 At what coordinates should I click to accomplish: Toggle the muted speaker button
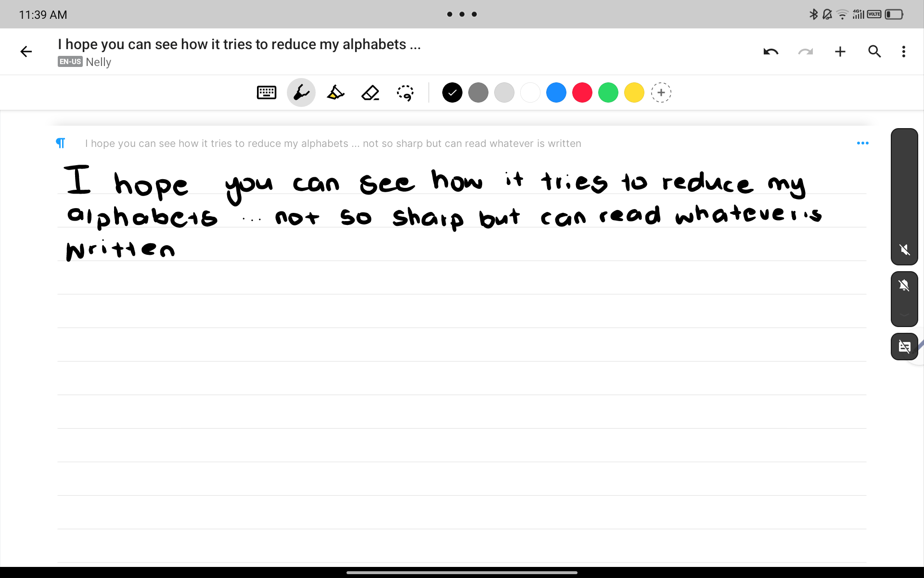pyautogui.click(x=904, y=250)
